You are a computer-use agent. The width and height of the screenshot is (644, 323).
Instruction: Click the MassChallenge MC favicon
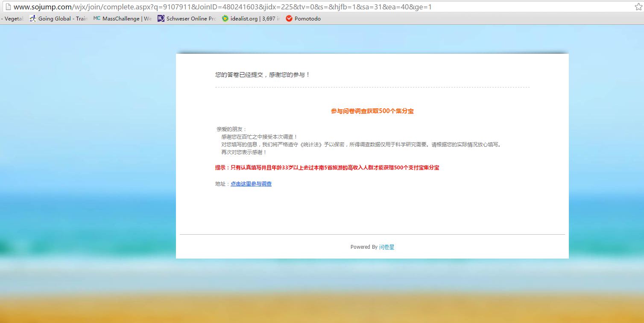click(97, 18)
